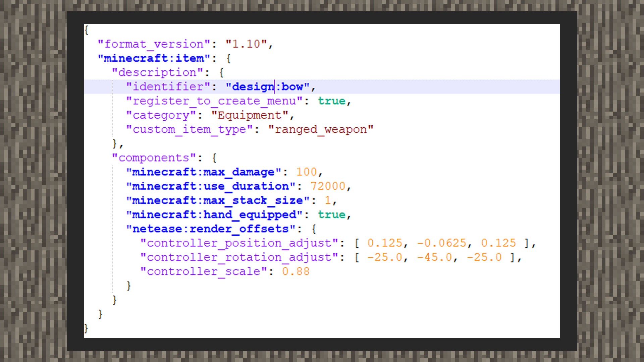Click the "category" key text
Viewport: 644px width, 362px height.
pos(161,115)
